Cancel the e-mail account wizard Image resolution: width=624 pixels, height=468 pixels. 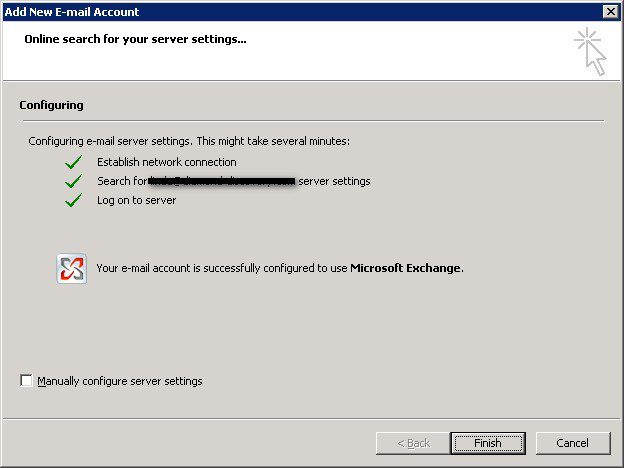573,443
